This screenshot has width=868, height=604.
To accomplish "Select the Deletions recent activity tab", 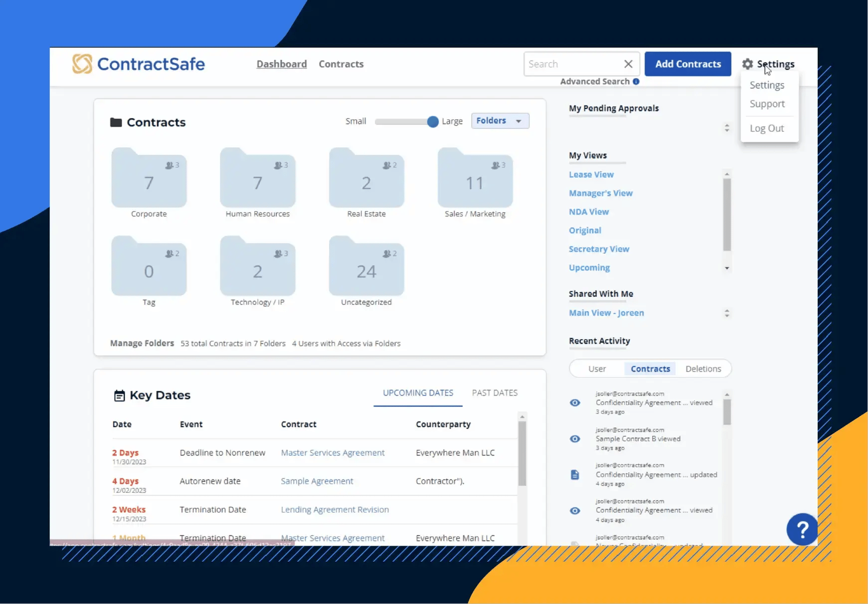I will click(703, 369).
